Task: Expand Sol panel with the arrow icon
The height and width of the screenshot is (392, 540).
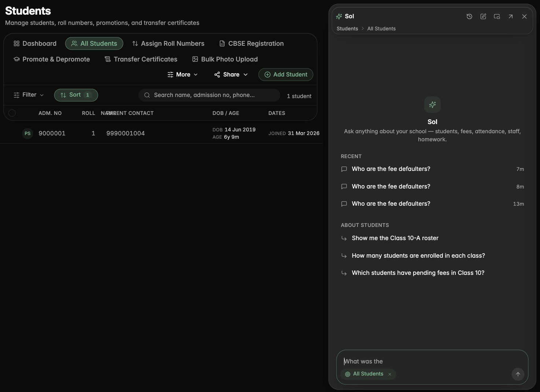Action: pos(511,16)
